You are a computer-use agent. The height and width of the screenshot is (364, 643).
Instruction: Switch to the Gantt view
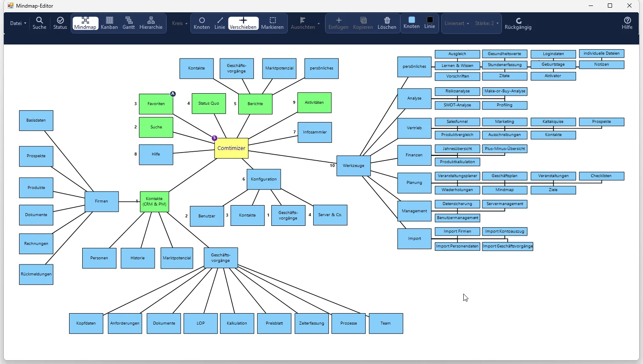[x=129, y=23]
